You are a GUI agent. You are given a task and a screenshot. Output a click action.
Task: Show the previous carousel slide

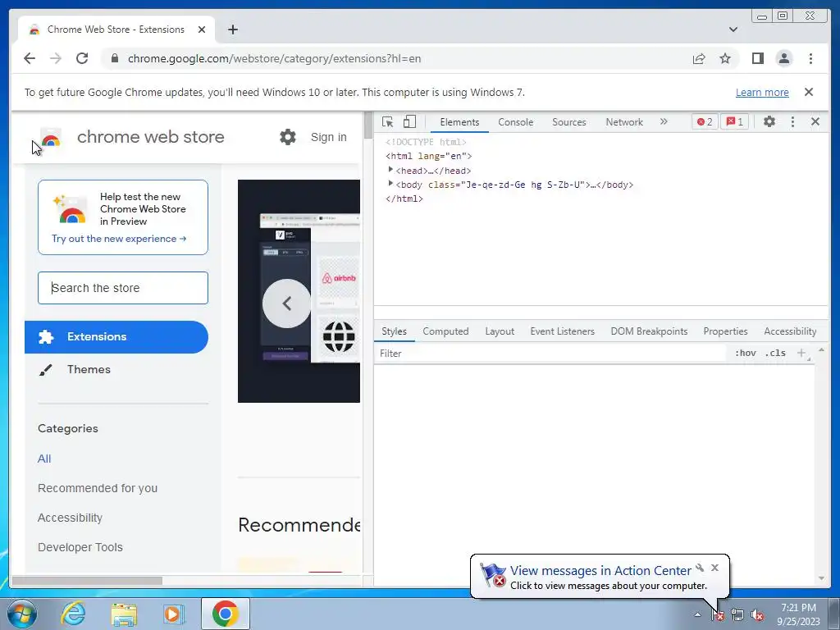(x=286, y=304)
